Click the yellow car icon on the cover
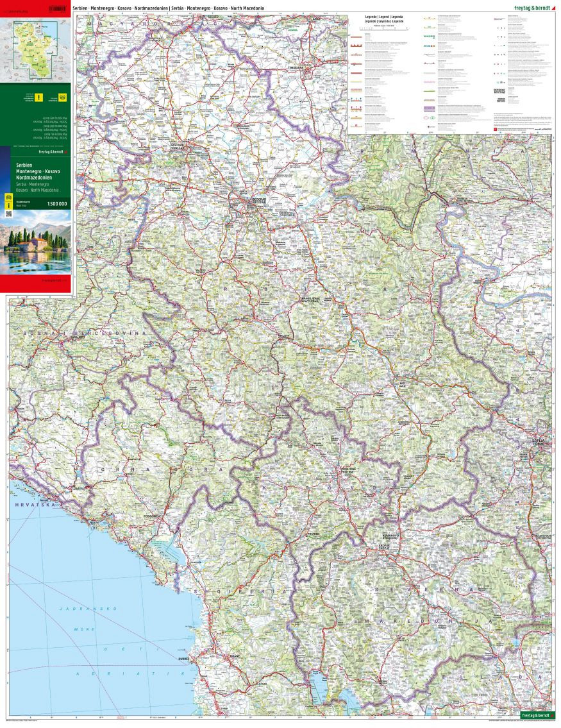The height and width of the screenshot is (728, 561). [63, 97]
